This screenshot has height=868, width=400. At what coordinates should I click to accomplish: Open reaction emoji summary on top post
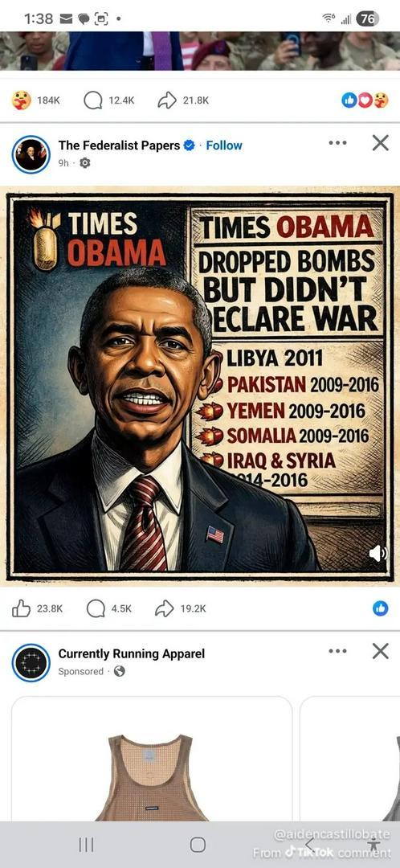[365, 100]
